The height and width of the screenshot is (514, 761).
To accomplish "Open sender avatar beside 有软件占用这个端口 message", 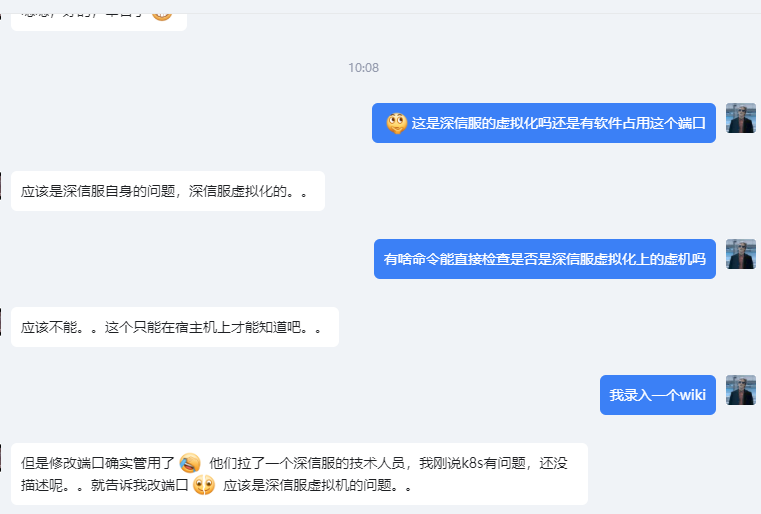I will (740, 119).
